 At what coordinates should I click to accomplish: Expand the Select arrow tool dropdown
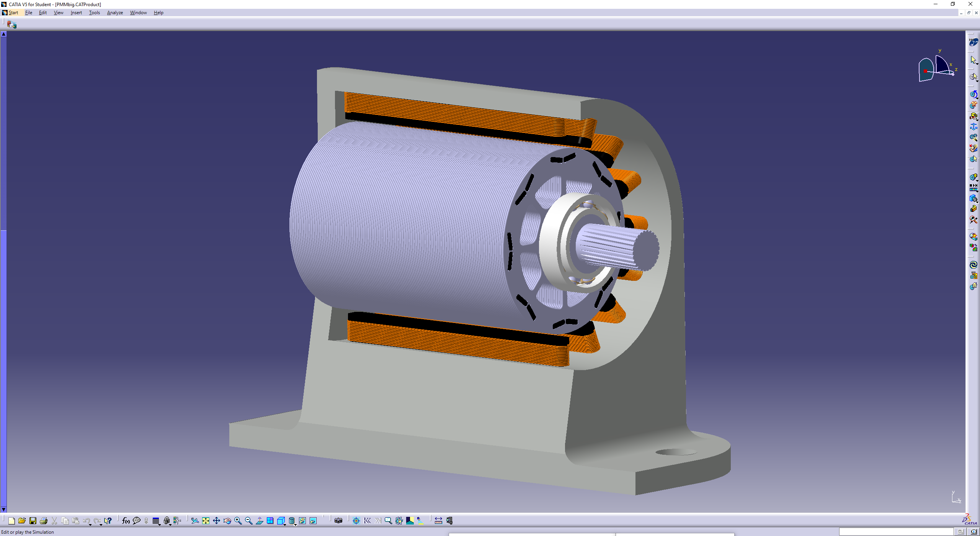(977, 64)
